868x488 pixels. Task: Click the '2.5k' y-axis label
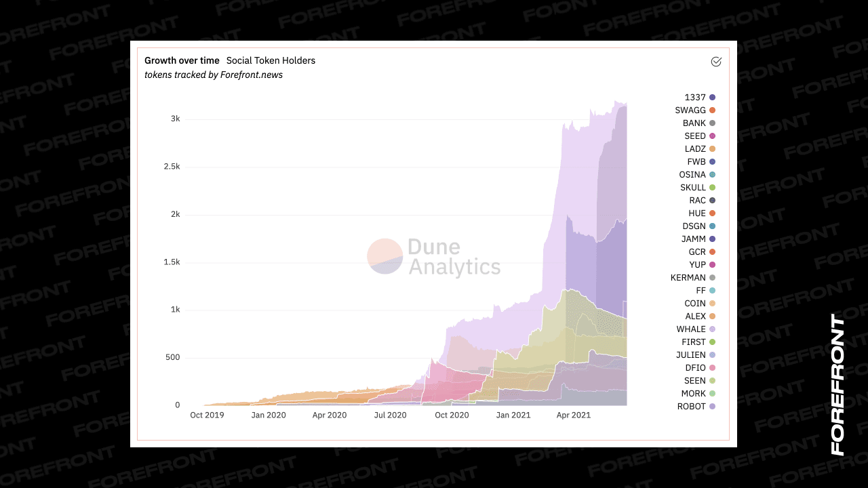172,167
